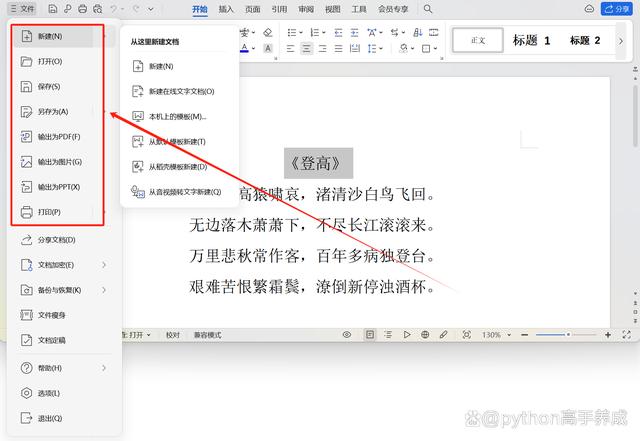Click the eye protection mode icon in status bar

coord(347,335)
